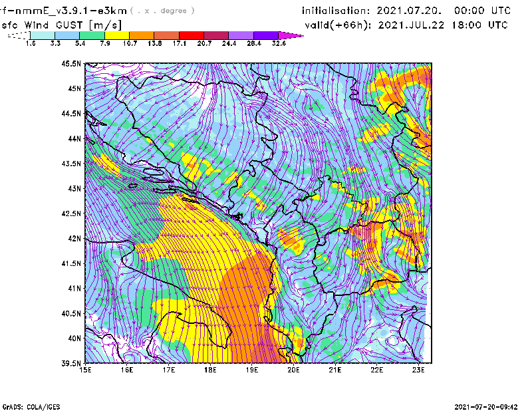Click the '21E' longitude axis label

click(335, 370)
